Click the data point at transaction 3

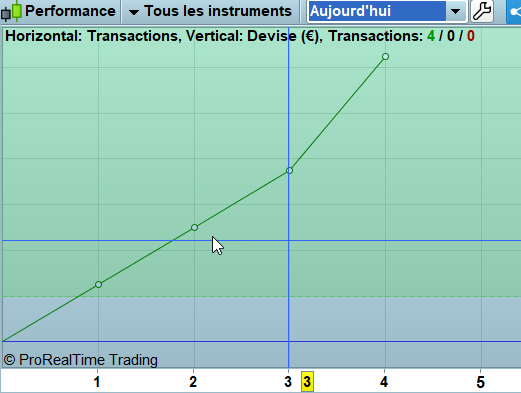click(x=289, y=171)
